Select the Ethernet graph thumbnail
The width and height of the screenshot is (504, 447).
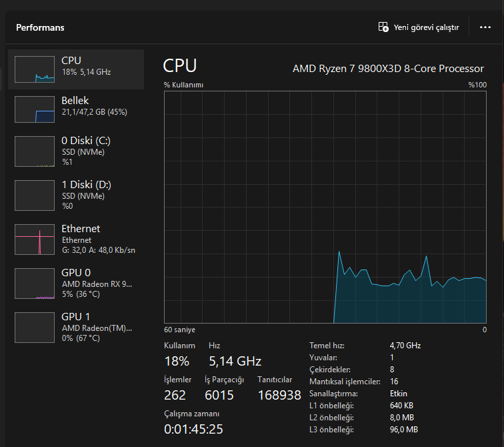(x=35, y=240)
